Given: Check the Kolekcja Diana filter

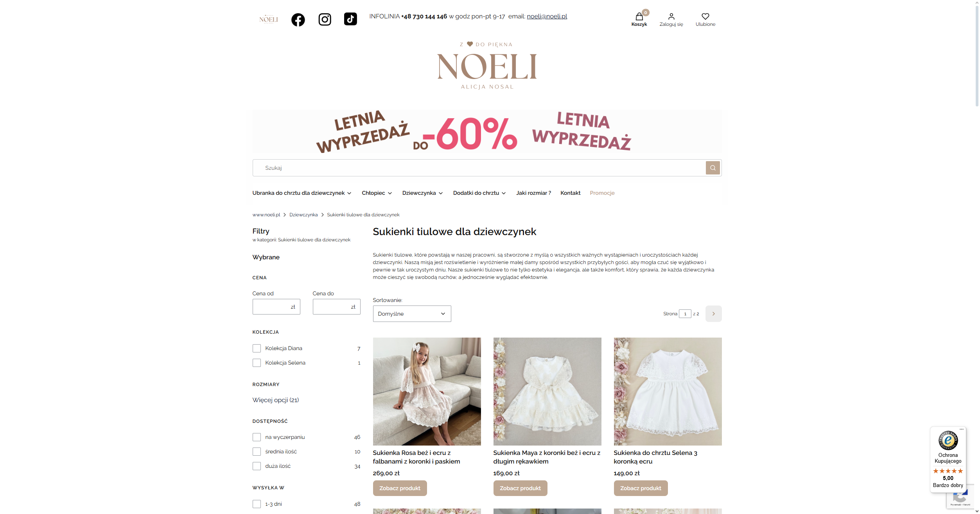Looking at the screenshot, I should click(257, 348).
